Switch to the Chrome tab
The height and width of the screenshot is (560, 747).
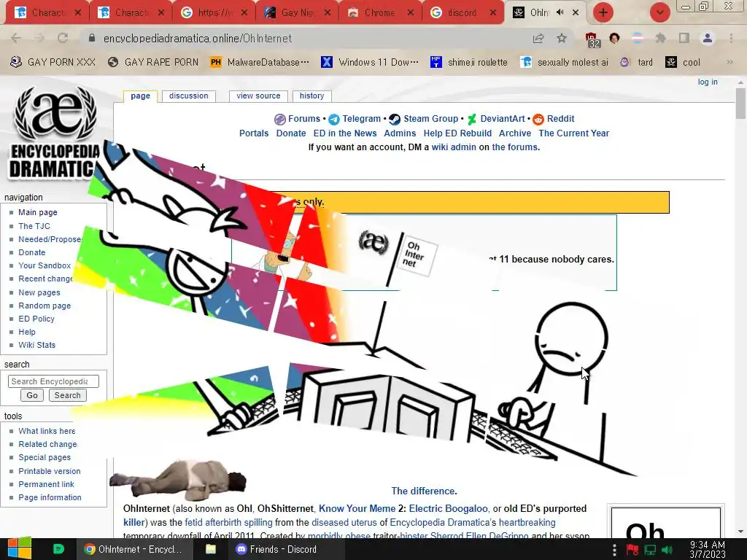(x=379, y=12)
